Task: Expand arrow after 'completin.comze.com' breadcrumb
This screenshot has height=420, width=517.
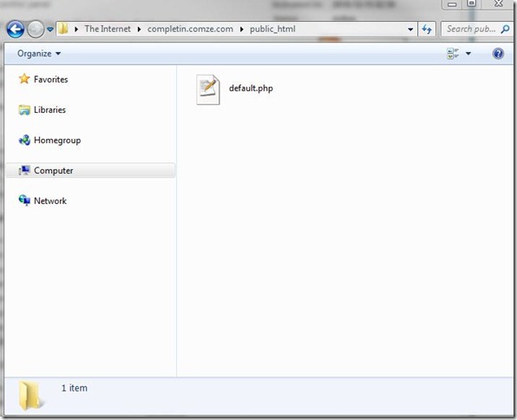Action: pyautogui.click(x=242, y=30)
